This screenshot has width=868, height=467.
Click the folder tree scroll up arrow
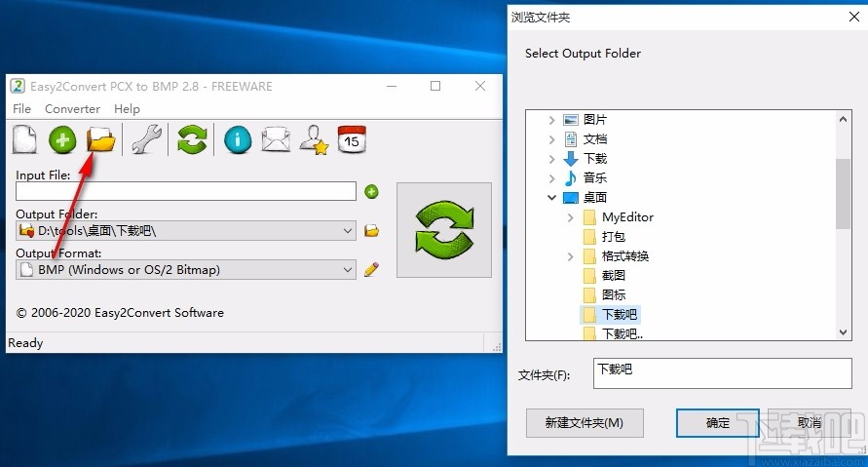pyautogui.click(x=843, y=119)
